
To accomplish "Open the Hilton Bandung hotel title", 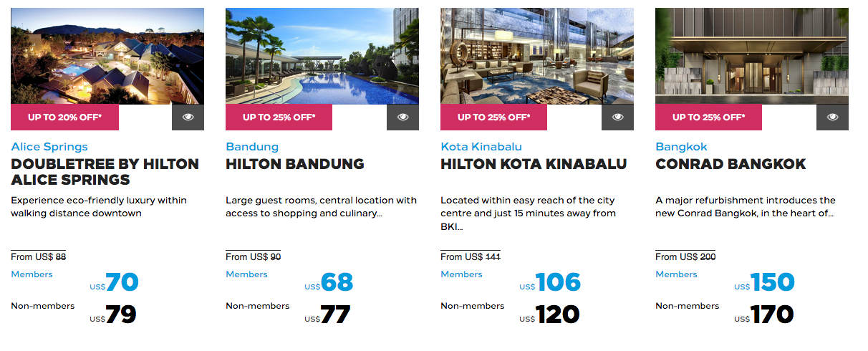I will [x=295, y=164].
